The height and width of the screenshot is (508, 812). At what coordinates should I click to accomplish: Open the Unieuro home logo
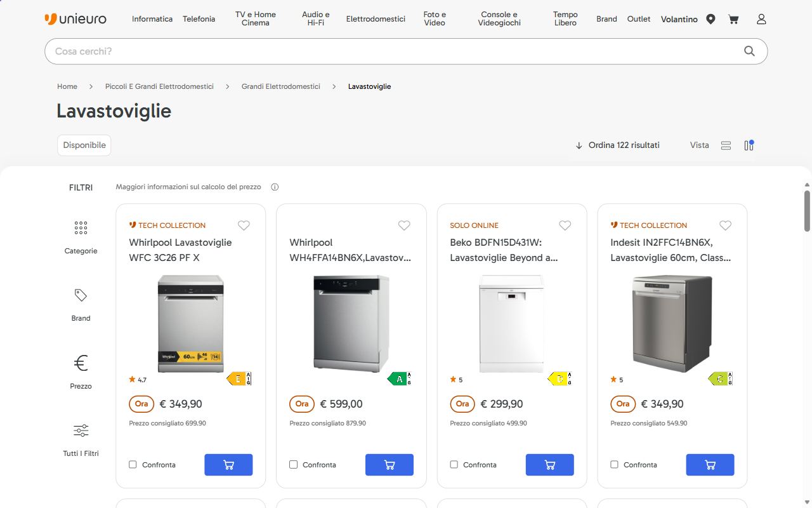click(x=75, y=19)
